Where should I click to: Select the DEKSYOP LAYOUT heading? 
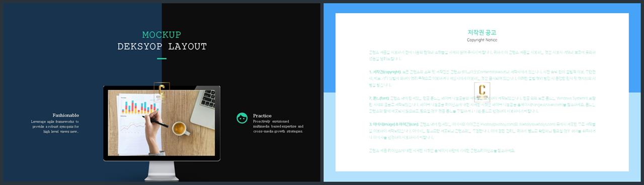(162, 46)
